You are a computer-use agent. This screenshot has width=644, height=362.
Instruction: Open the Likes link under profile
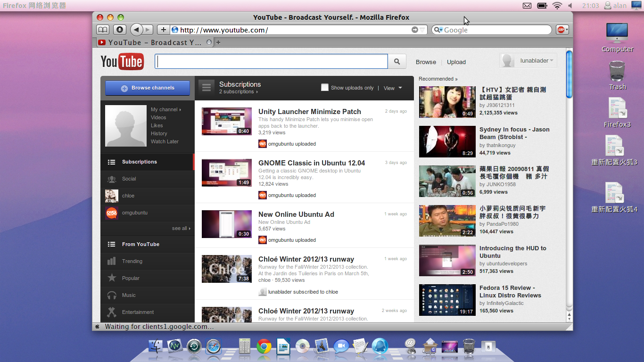(x=157, y=125)
